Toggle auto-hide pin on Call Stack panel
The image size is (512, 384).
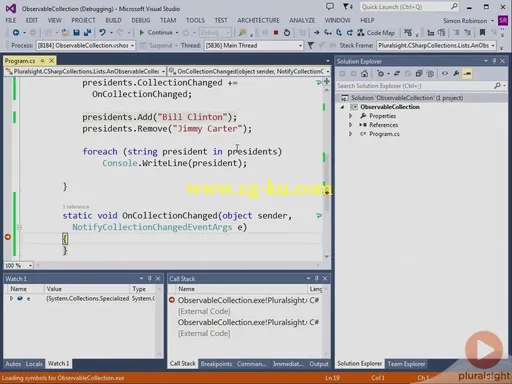click(317, 278)
